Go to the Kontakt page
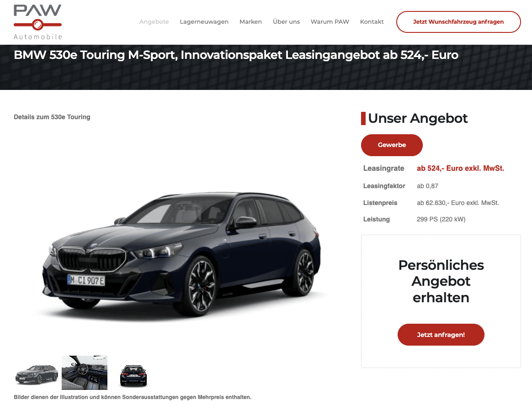Image resolution: width=532 pixels, height=410 pixels. (372, 21)
